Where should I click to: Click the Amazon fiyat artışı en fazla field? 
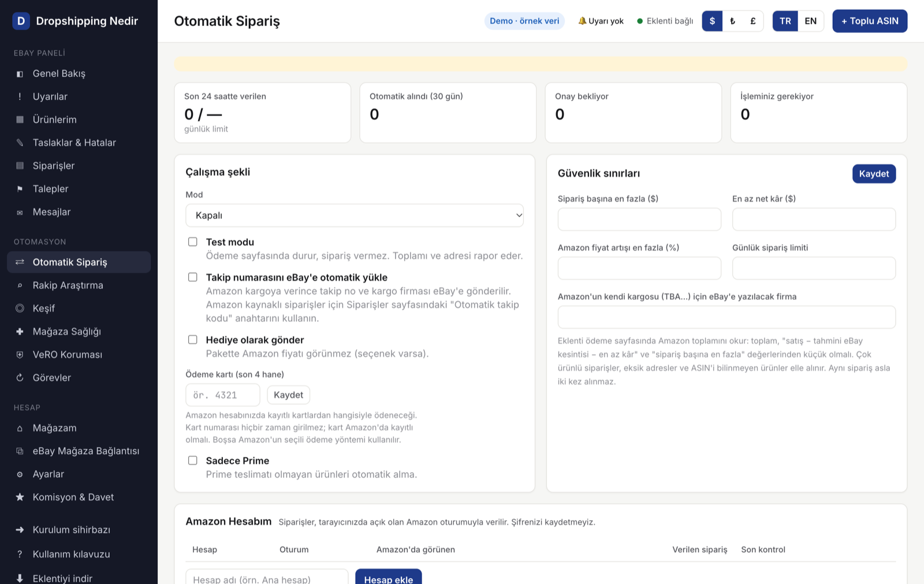(639, 269)
